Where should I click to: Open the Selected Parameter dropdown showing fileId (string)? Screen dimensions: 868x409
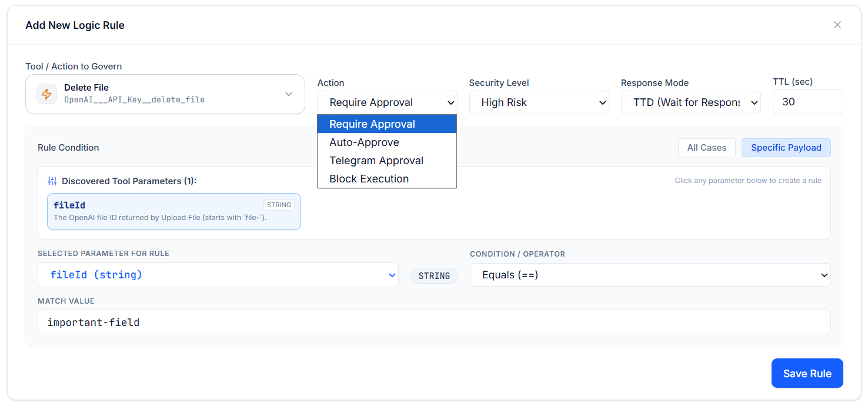[218, 275]
